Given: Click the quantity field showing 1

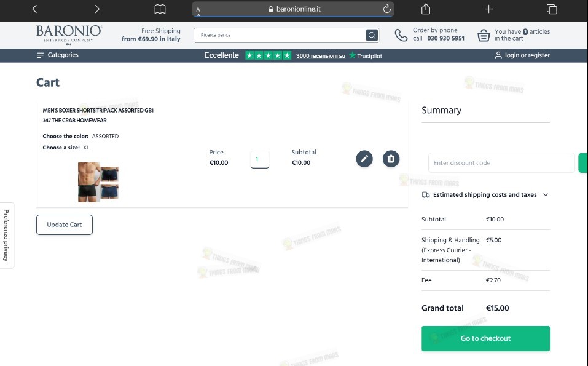Looking at the screenshot, I should pos(259,159).
